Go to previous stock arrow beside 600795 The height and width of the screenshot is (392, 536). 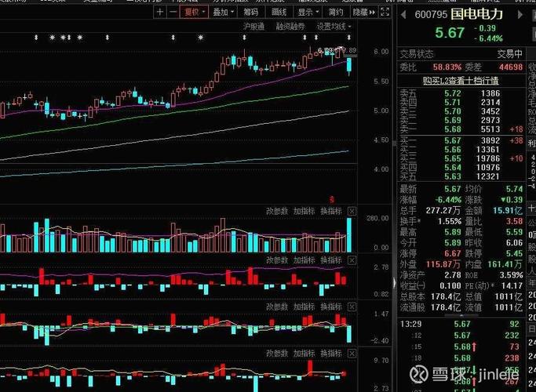[403, 15]
